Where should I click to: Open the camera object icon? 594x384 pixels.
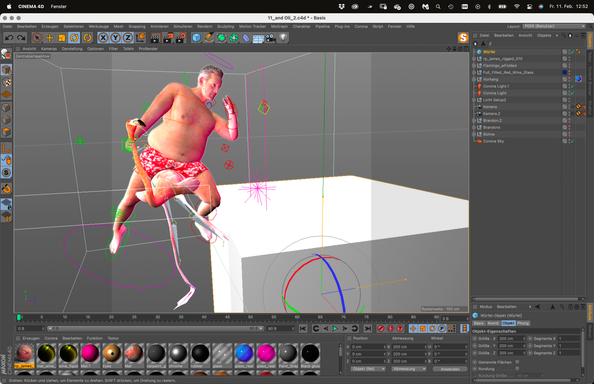click(x=270, y=37)
